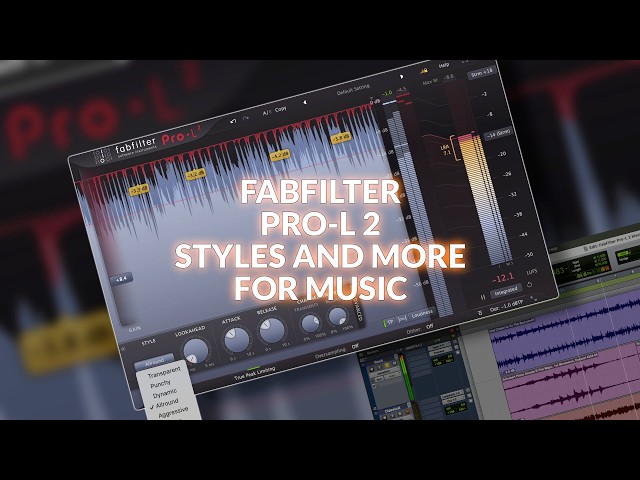Go to previous preset with left arrow
This screenshot has width=640, height=480.
coord(305,102)
